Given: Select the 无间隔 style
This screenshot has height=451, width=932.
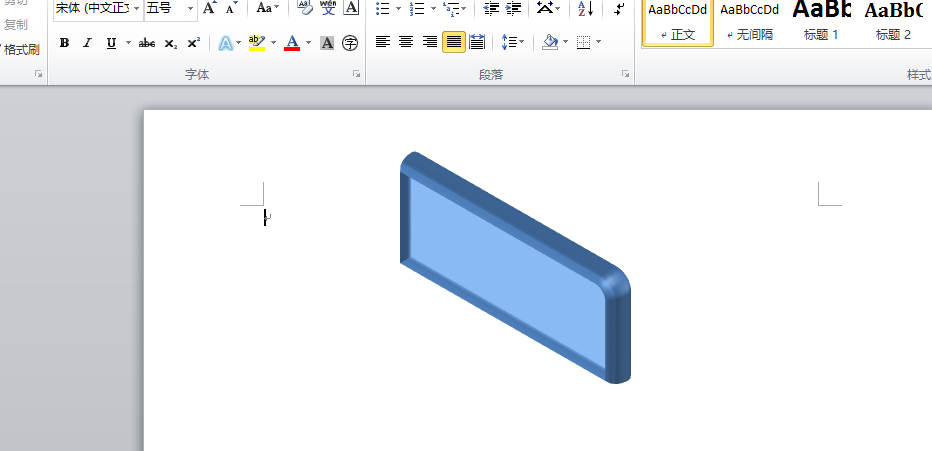Looking at the screenshot, I should click(x=750, y=22).
